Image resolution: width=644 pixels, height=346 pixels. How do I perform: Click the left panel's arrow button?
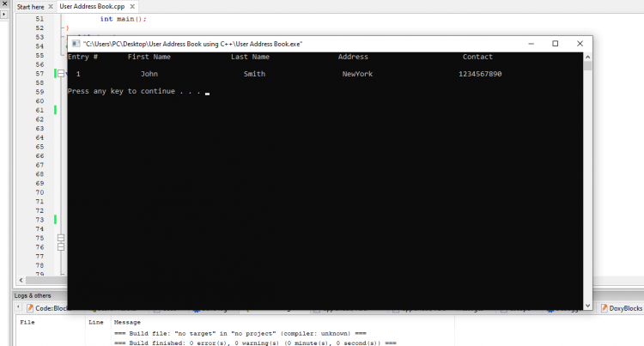click(x=4, y=14)
